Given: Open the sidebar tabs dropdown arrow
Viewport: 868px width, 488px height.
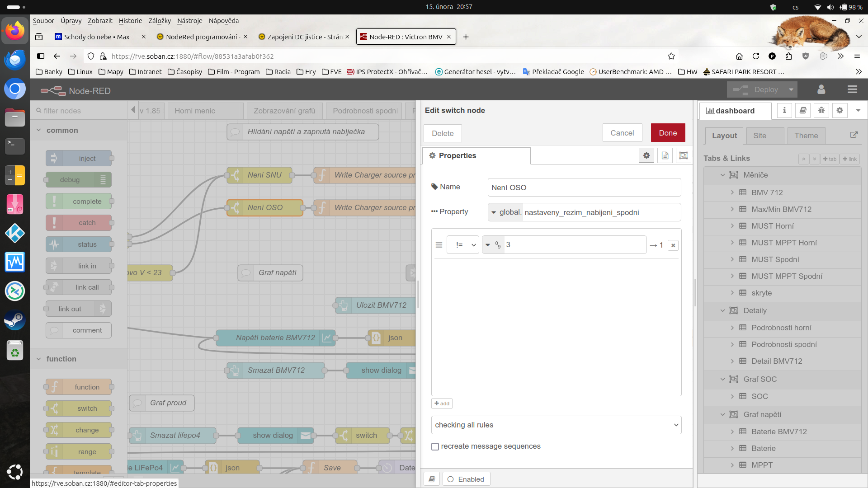Looking at the screenshot, I should [x=858, y=110].
